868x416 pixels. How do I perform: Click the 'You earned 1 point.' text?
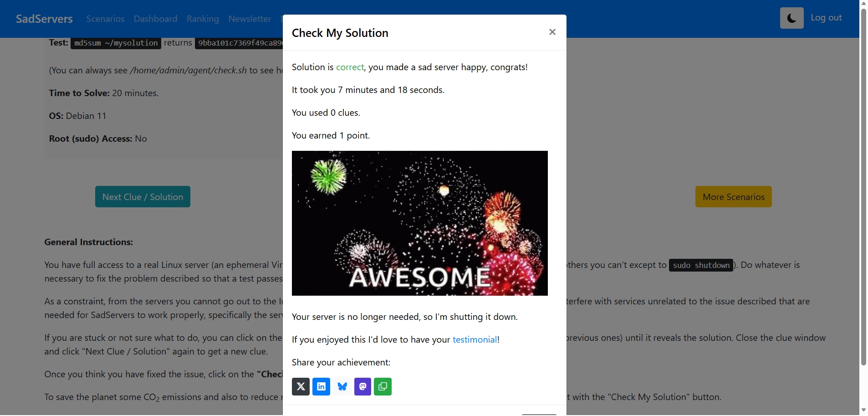tap(331, 135)
